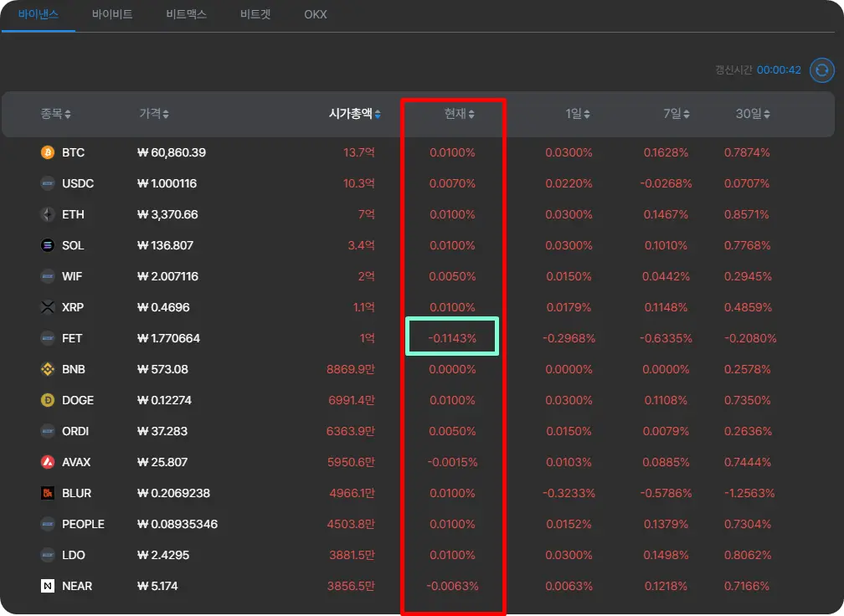
Task: Click the BNB price ₩ 573.08
Action: (x=162, y=369)
